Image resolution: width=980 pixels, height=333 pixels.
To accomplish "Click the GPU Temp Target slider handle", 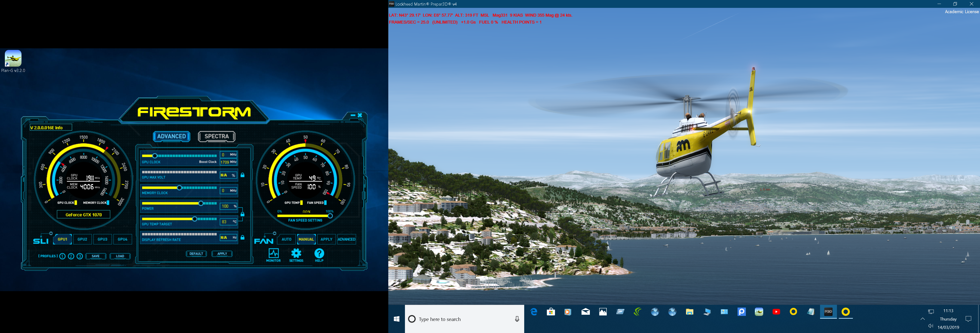I will point(194,219).
